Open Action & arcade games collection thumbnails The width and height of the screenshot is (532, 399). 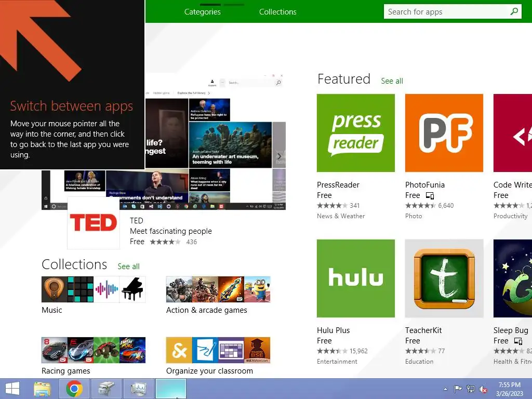[x=218, y=289]
